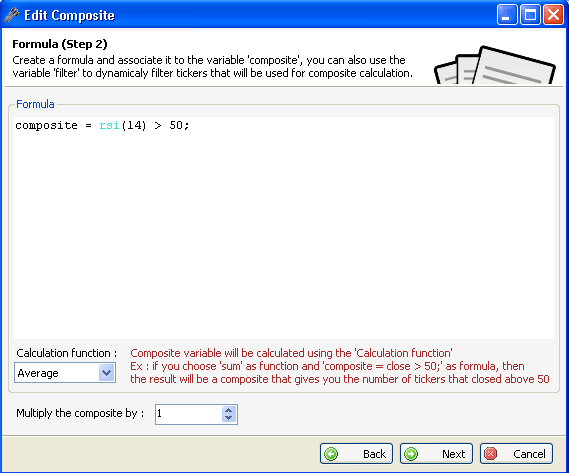
Task: Click the Edit Composite title bar icon
Action: 12,15
